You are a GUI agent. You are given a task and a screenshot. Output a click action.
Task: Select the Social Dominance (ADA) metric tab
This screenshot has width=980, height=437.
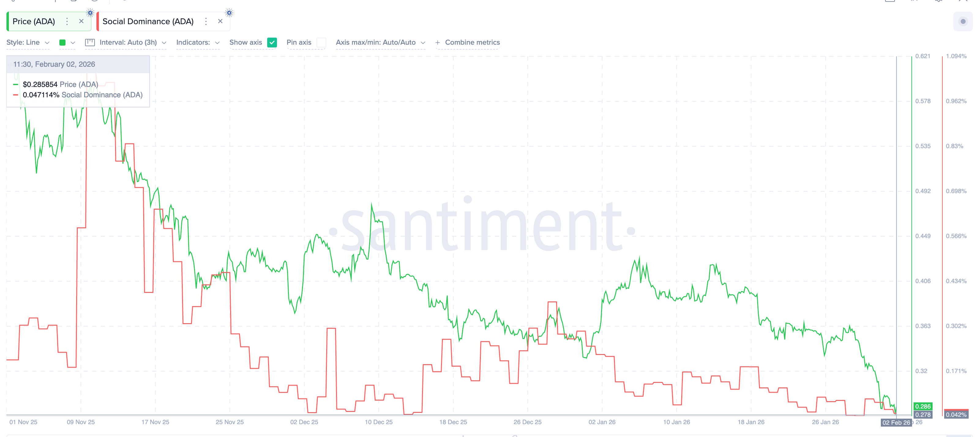tap(148, 21)
